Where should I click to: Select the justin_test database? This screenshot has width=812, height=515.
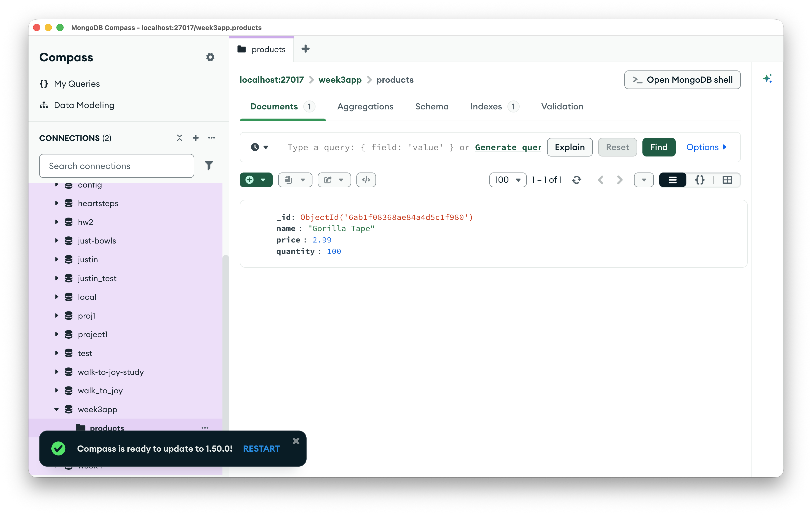point(97,278)
